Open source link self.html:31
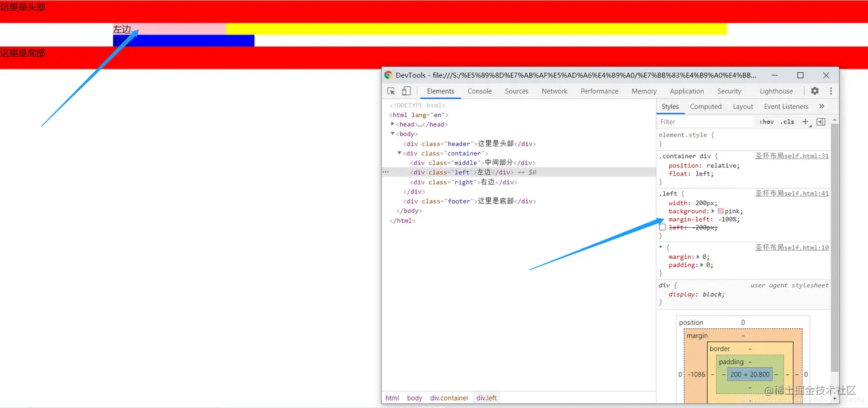 click(x=792, y=156)
